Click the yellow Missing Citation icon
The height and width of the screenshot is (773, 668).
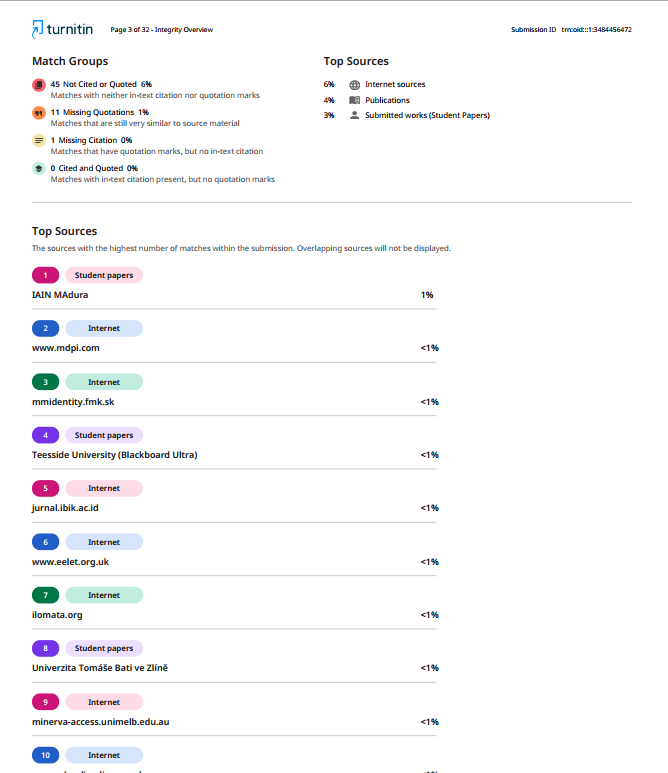coord(39,141)
